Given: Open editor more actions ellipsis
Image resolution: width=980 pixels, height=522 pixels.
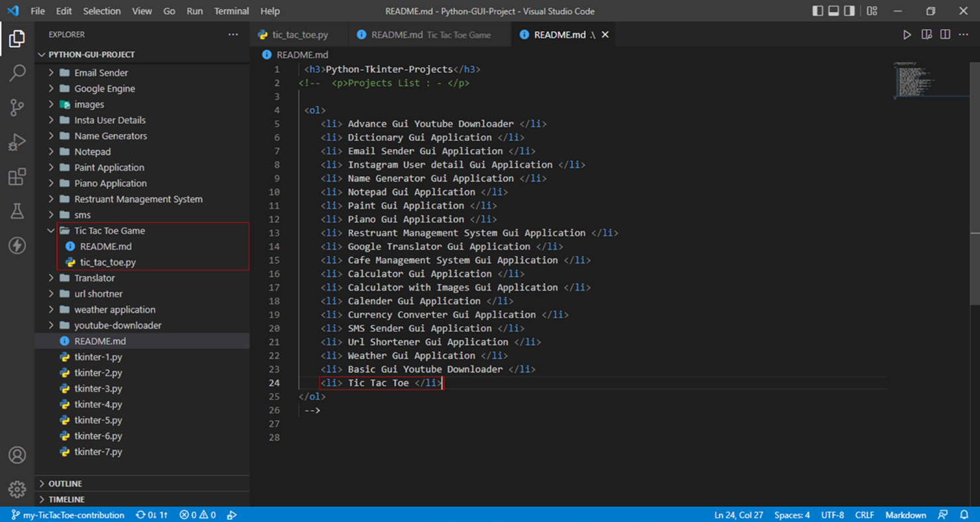Looking at the screenshot, I should 963,34.
